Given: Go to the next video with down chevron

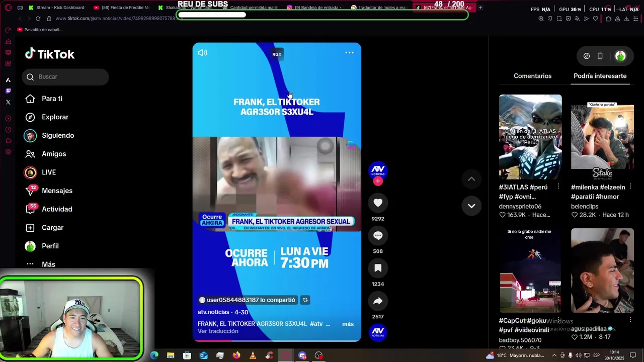Looking at the screenshot, I should 471,206.
